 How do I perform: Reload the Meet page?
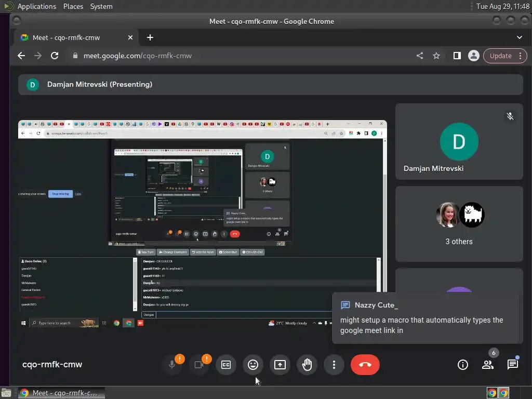(55, 56)
